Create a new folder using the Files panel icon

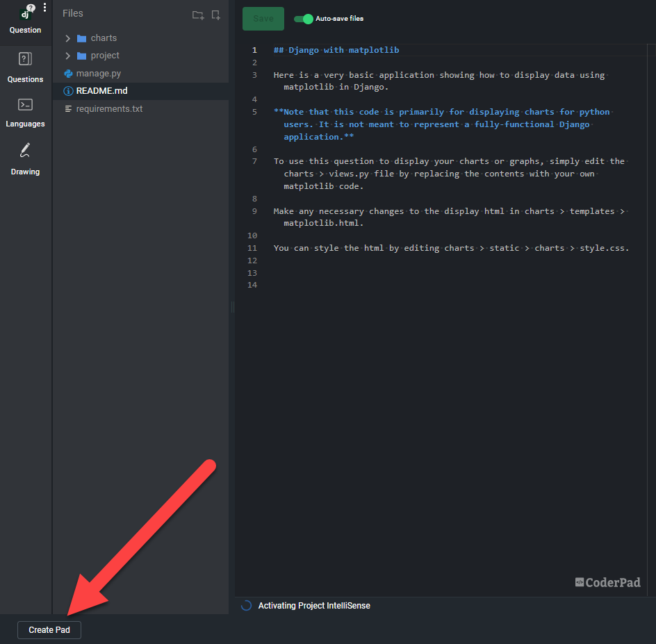point(197,14)
